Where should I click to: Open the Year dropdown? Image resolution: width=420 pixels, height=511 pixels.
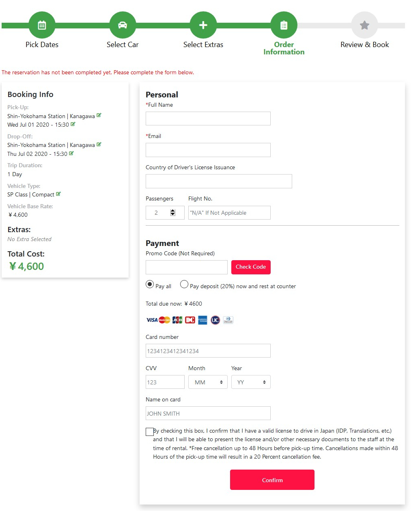click(251, 382)
